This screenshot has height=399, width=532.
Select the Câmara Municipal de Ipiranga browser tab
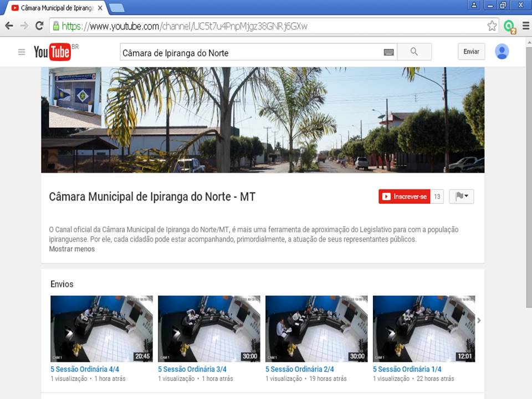tap(53, 8)
